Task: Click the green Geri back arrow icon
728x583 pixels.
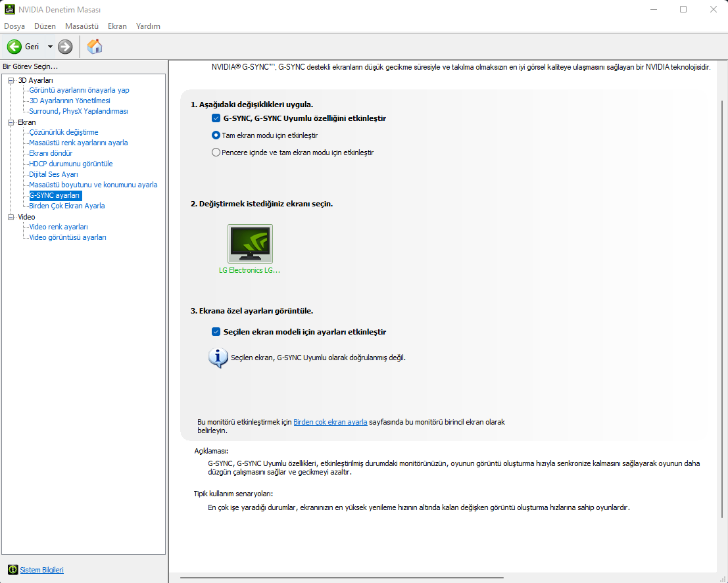Action: pos(14,47)
